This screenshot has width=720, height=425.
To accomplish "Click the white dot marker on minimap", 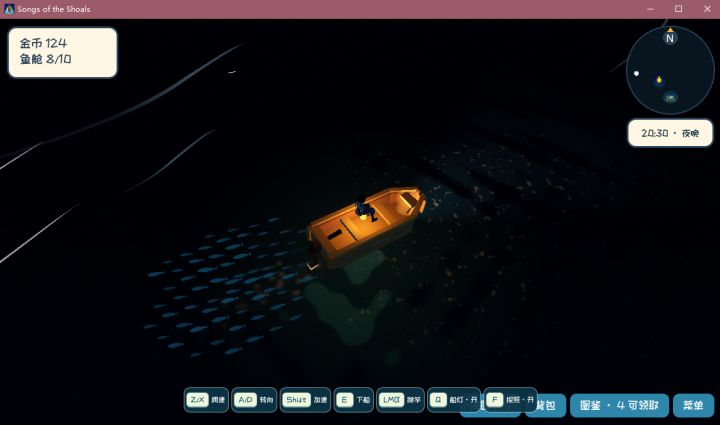I will click(636, 73).
